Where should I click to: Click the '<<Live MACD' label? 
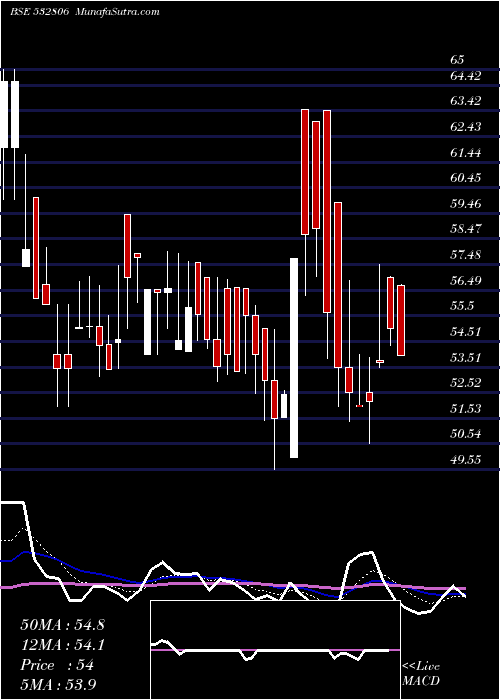[421, 674]
